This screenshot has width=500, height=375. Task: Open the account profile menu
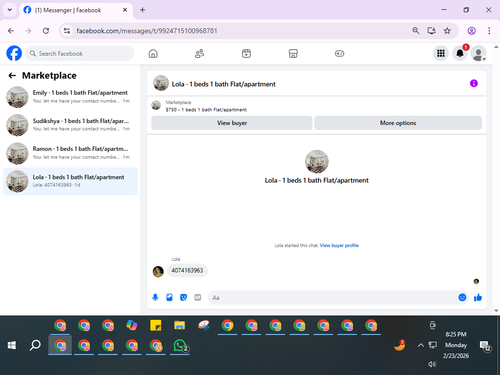point(479,53)
